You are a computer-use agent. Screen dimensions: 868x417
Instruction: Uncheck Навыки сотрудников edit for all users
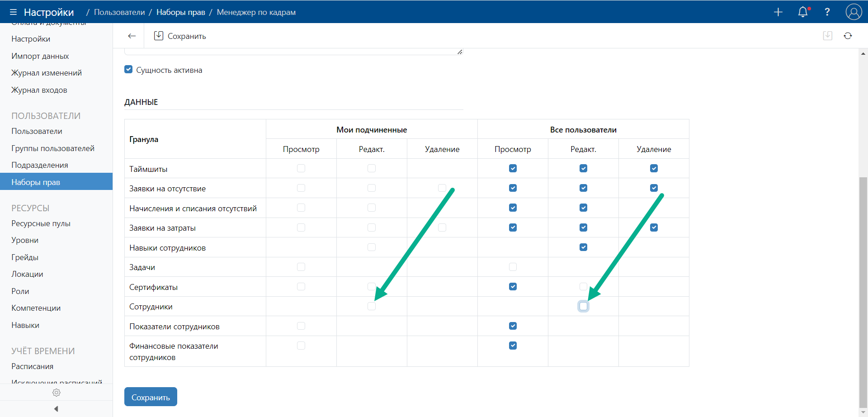tap(583, 247)
